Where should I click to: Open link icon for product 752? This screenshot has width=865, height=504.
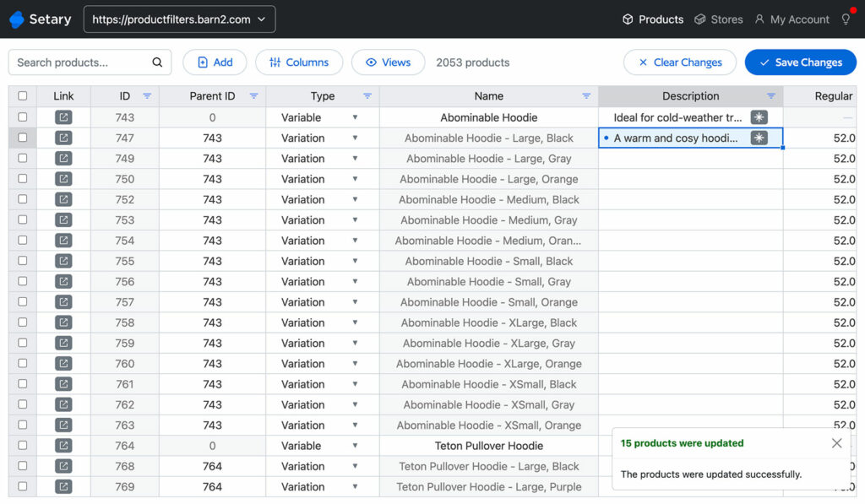pos(63,199)
